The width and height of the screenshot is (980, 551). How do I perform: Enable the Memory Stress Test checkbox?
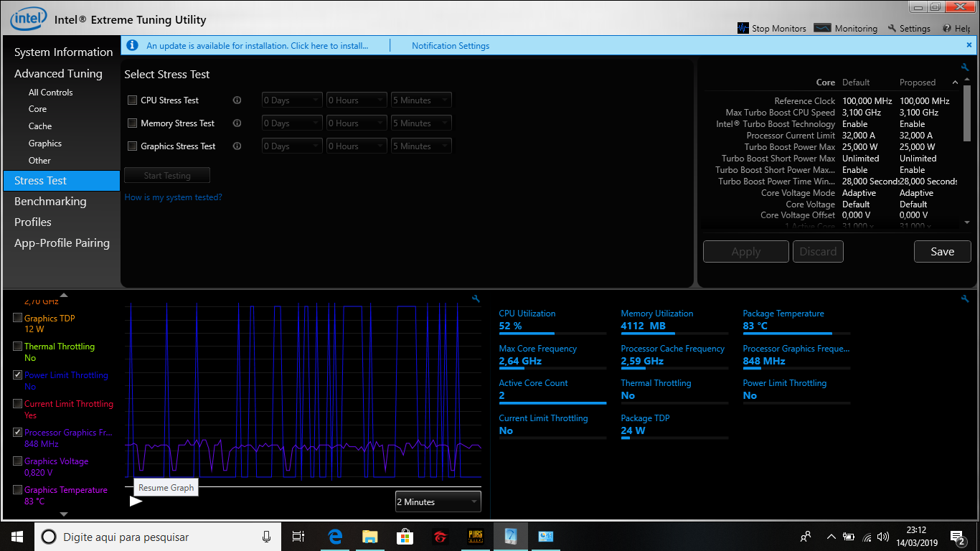click(132, 123)
